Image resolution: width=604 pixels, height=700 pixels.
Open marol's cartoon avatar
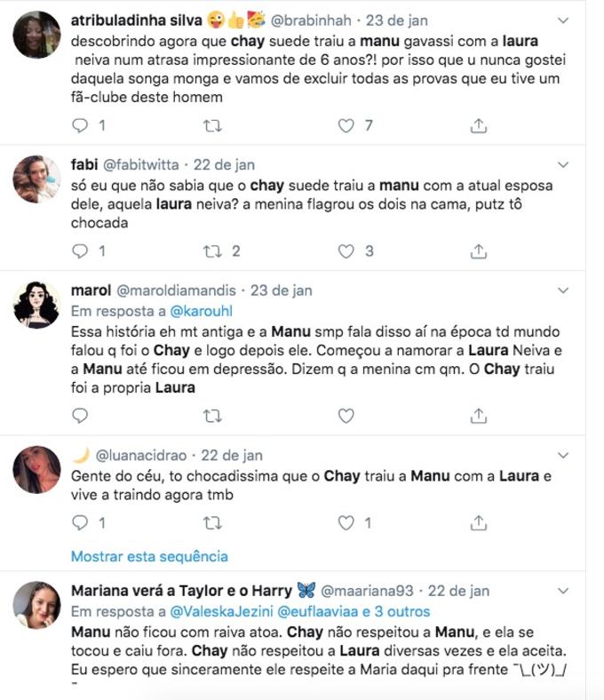tap(37, 306)
